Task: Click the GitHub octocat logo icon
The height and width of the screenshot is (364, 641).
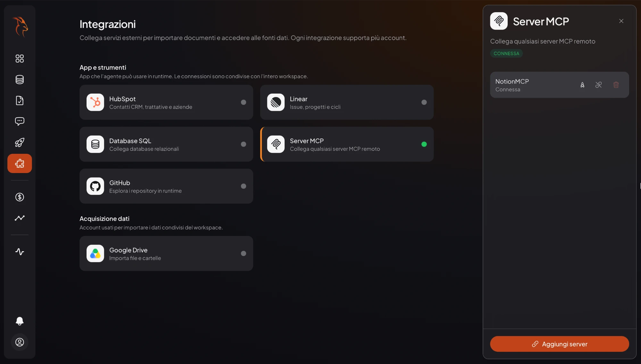Action: pyautogui.click(x=95, y=186)
